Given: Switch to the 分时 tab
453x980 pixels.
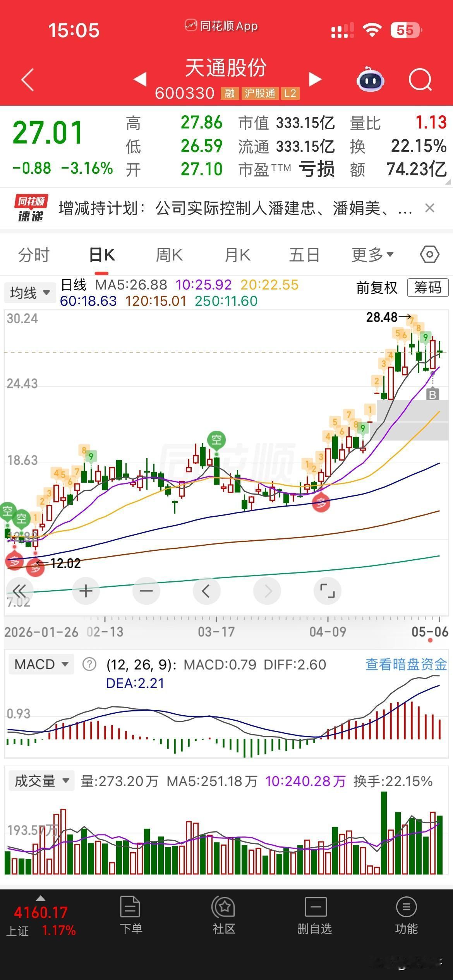Looking at the screenshot, I should point(34,255).
